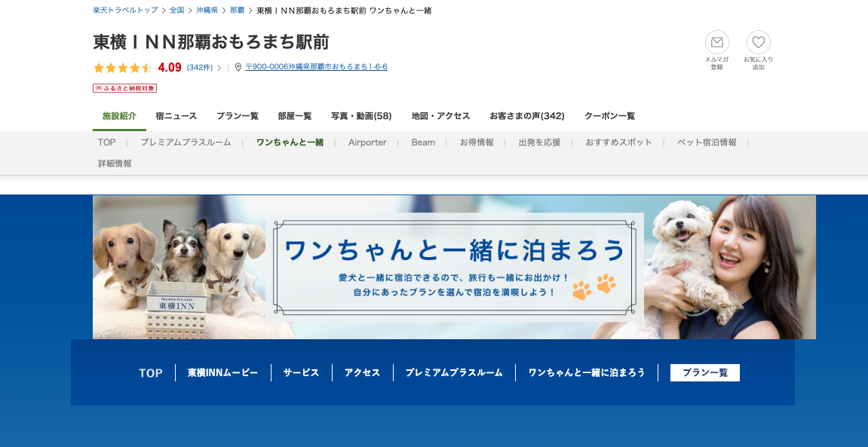
Task: Open the プラン一覧 main tab
Action: pyautogui.click(x=238, y=116)
